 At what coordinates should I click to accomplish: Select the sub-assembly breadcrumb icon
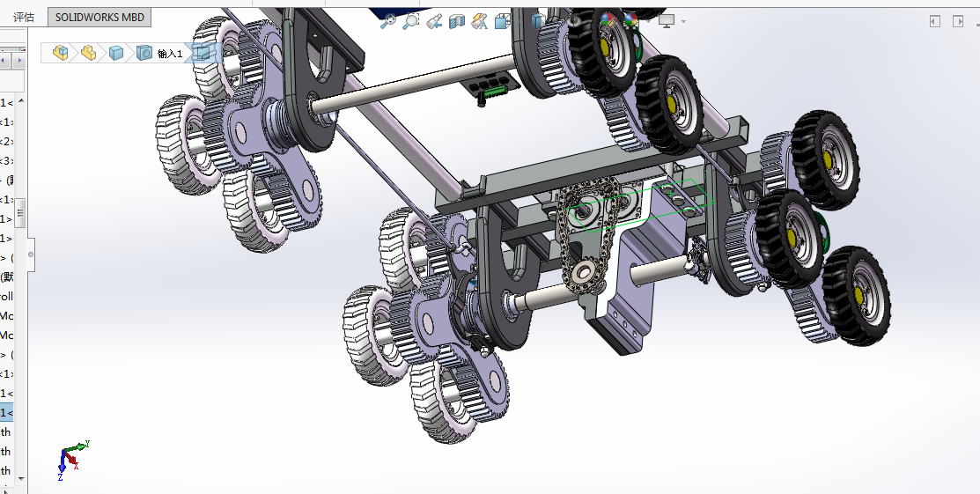[89, 53]
